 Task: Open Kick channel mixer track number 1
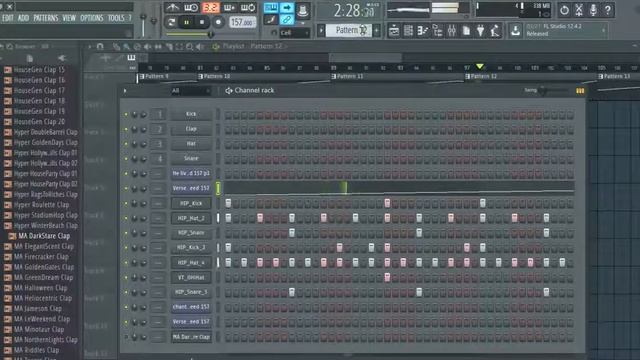click(x=159, y=114)
